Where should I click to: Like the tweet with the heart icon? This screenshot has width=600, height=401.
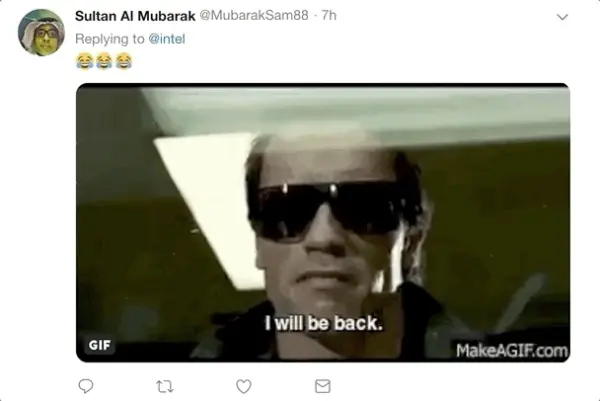click(x=244, y=386)
